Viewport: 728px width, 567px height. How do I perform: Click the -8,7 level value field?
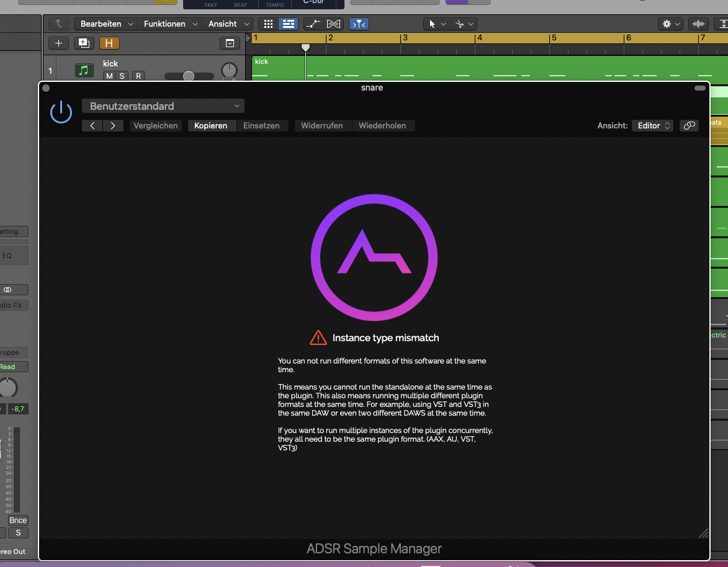pyautogui.click(x=18, y=409)
